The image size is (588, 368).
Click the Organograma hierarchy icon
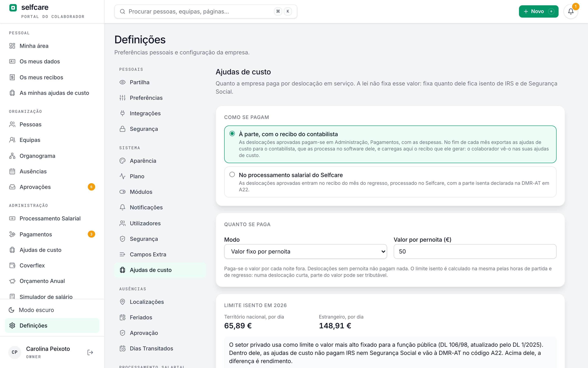(12, 156)
